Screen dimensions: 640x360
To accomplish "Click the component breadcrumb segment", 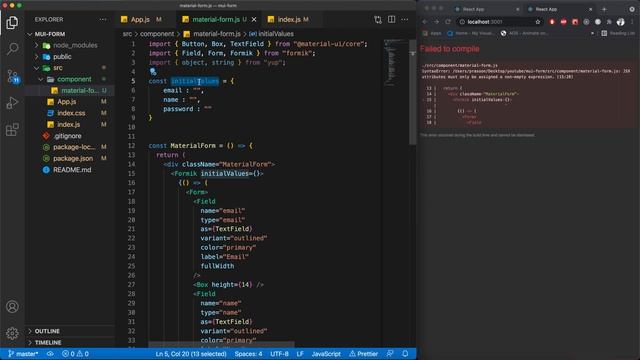I will click(x=157, y=34).
